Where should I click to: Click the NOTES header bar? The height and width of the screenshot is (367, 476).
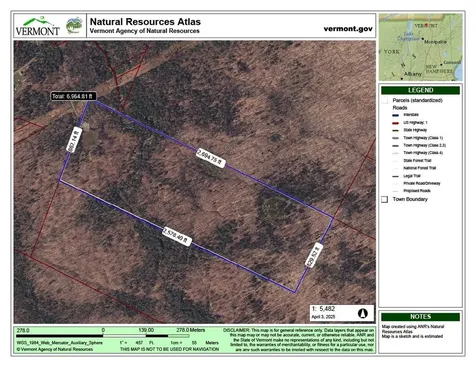pyautogui.click(x=420, y=317)
